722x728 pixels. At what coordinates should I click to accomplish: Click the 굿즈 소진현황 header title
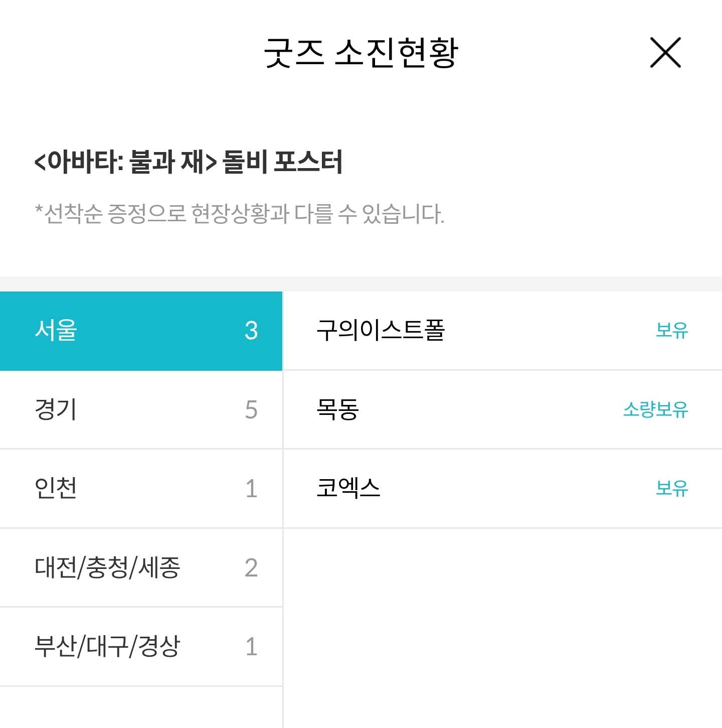(360, 53)
